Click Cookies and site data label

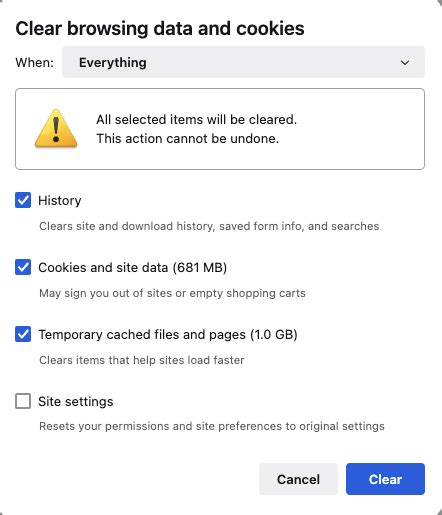pos(133,268)
